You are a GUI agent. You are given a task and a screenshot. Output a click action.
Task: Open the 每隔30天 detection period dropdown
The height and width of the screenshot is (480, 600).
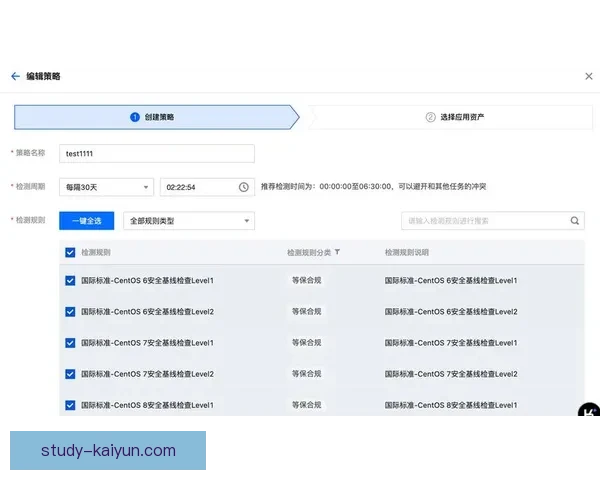point(106,187)
